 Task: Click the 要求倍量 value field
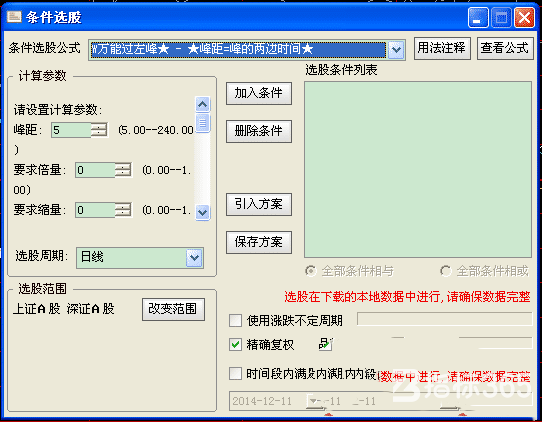95,170
